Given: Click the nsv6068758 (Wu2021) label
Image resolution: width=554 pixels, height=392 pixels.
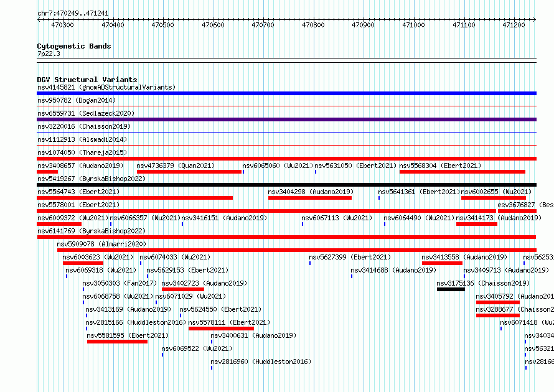Looking at the screenshot, I should coord(118,296).
